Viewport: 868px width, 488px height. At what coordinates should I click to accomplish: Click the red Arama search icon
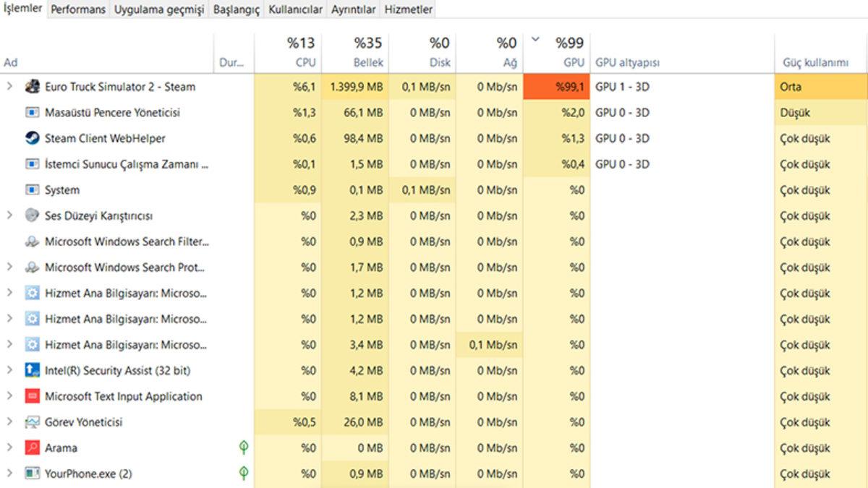32,448
